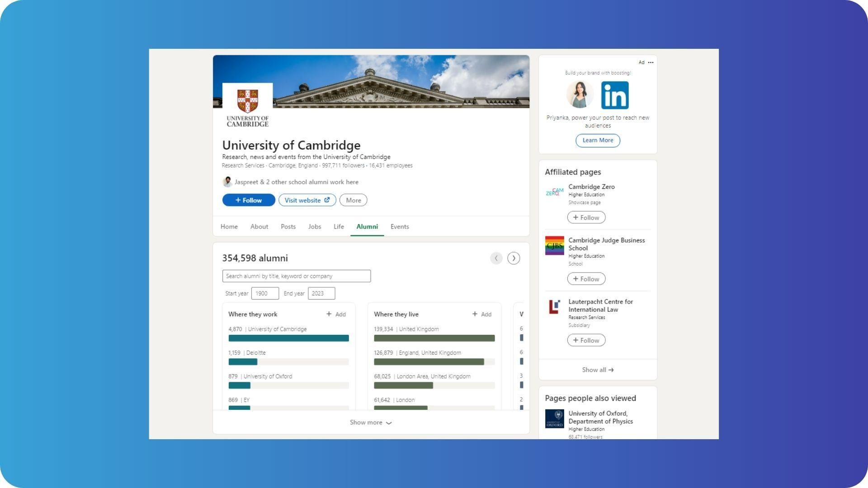Switch to the About tab
Viewport: 868px width, 488px height.
click(259, 227)
